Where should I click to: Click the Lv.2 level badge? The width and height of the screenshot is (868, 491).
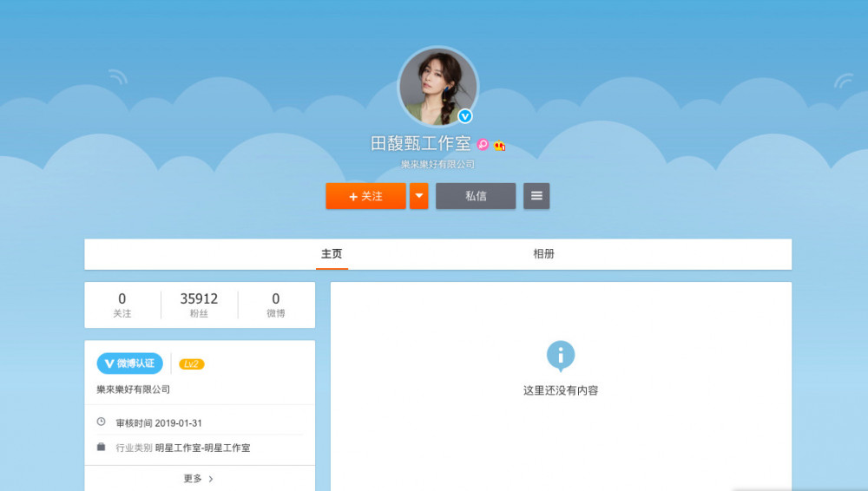coord(192,364)
